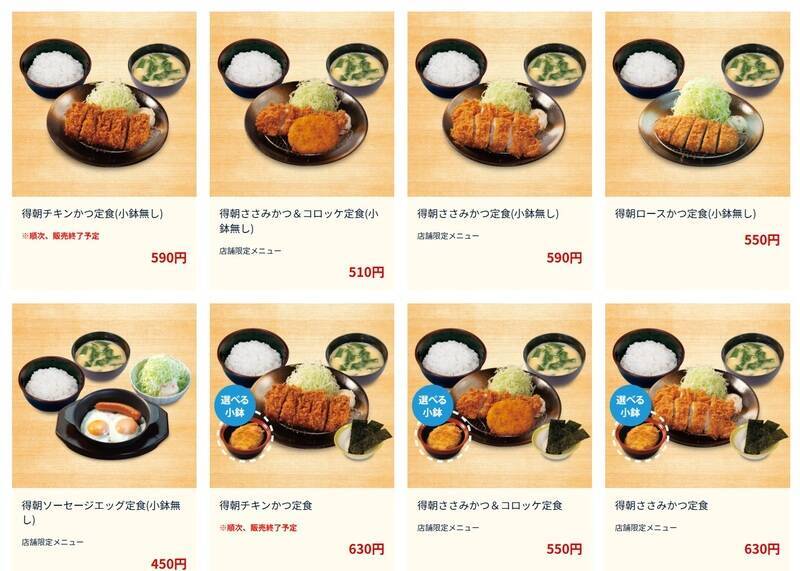Image resolution: width=800 pixels, height=571 pixels.
Task: Click the 550円 price of 得朝ロースかつ定食
Action: pos(762,240)
